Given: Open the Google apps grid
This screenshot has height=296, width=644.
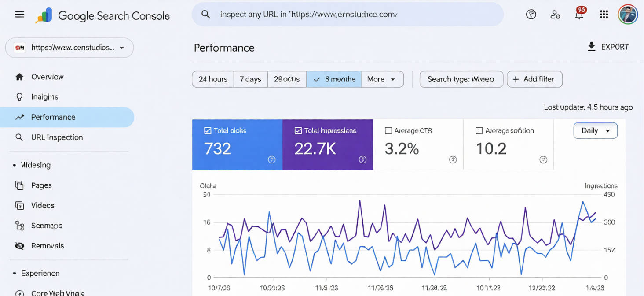Looking at the screenshot, I should 604,15.
